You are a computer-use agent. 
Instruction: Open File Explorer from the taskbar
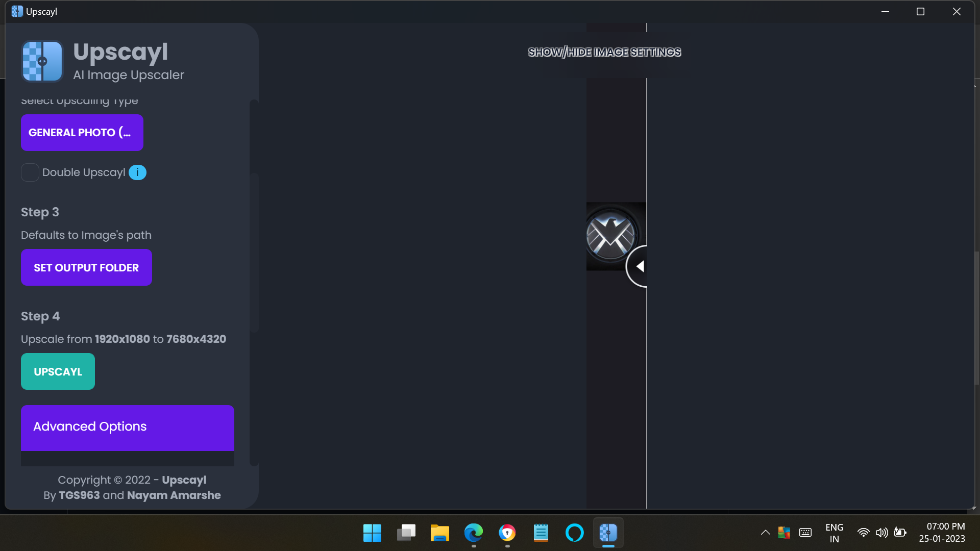[x=439, y=533]
